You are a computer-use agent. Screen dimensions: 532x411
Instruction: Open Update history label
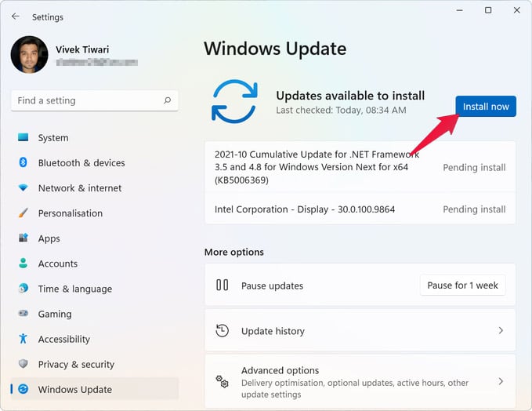[x=273, y=331]
